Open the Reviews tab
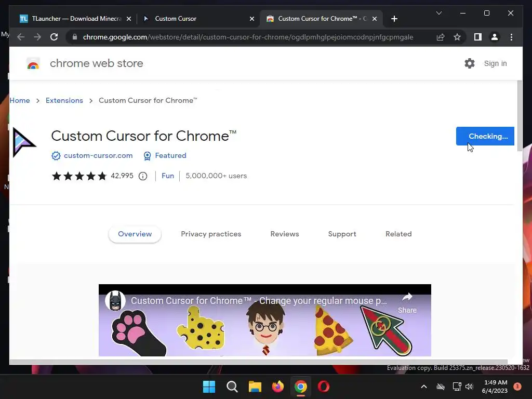 [x=285, y=234]
